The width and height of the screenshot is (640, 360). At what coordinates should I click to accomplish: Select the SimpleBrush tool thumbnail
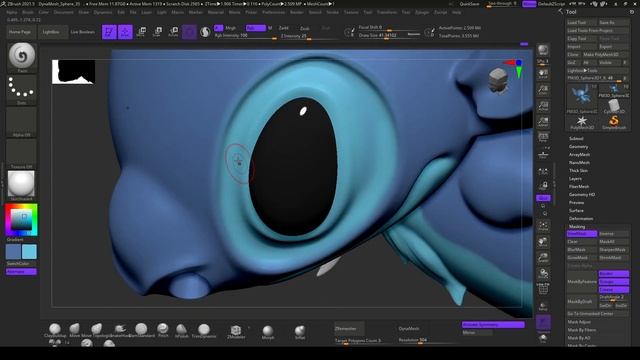[x=614, y=122]
